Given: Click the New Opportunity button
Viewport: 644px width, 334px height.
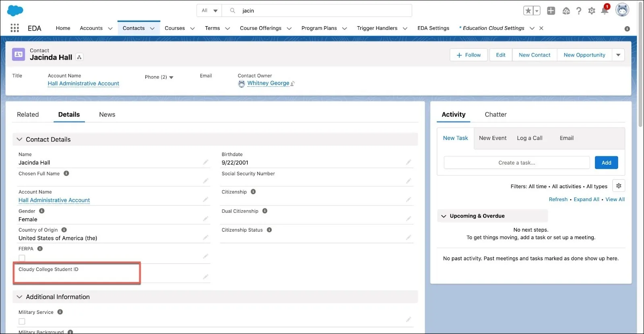Looking at the screenshot, I should coord(584,55).
